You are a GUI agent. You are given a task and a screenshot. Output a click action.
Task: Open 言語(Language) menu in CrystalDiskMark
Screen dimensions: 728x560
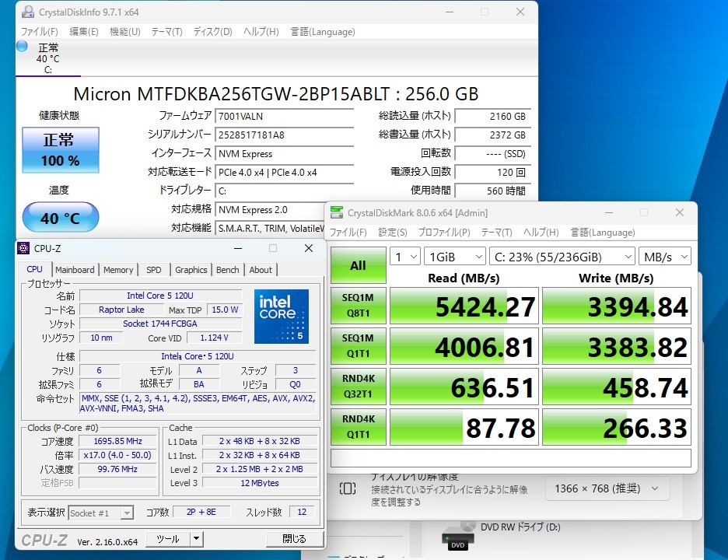point(602,233)
